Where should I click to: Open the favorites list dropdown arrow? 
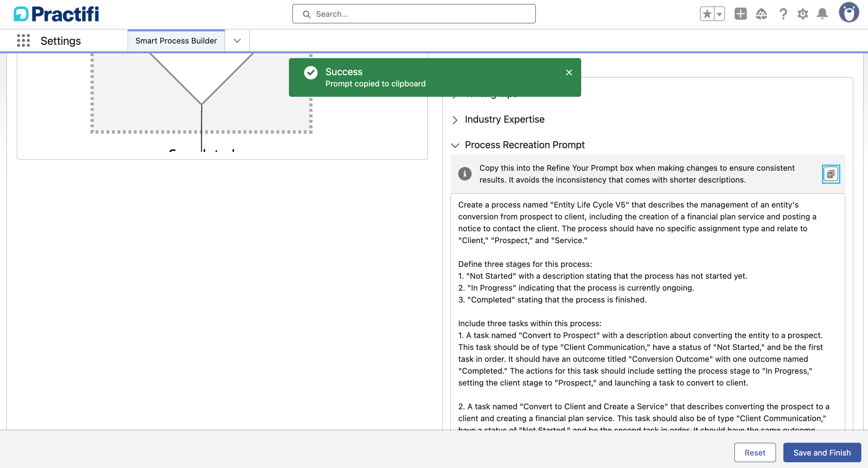click(719, 14)
